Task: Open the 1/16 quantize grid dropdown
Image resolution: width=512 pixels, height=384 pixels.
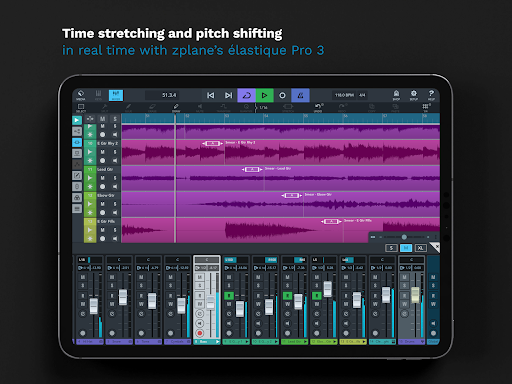Action: tap(263, 107)
